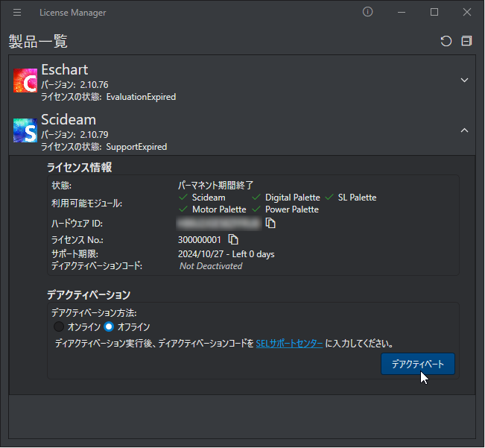Screen dimensions: 485x448
Task: Refresh the product list
Action: (x=446, y=41)
